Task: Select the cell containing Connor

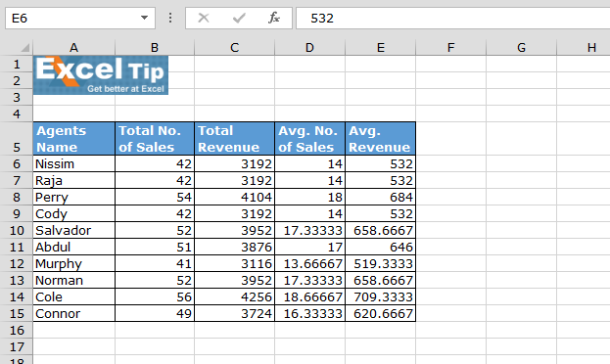Action: coord(73,313)
